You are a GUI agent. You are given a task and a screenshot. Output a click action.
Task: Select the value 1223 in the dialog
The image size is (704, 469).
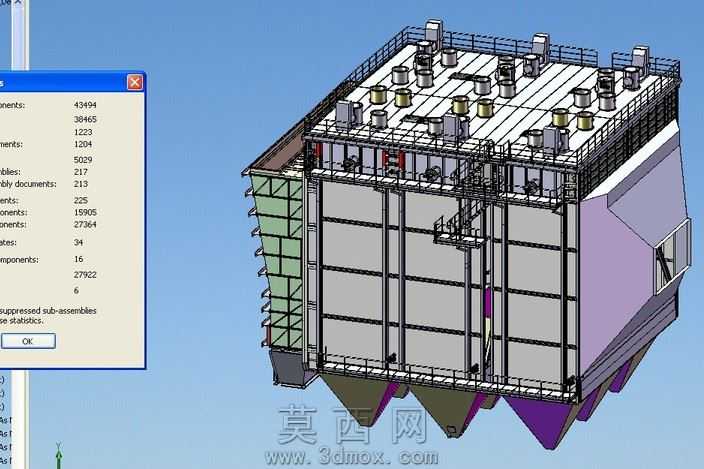click(83, 132)
